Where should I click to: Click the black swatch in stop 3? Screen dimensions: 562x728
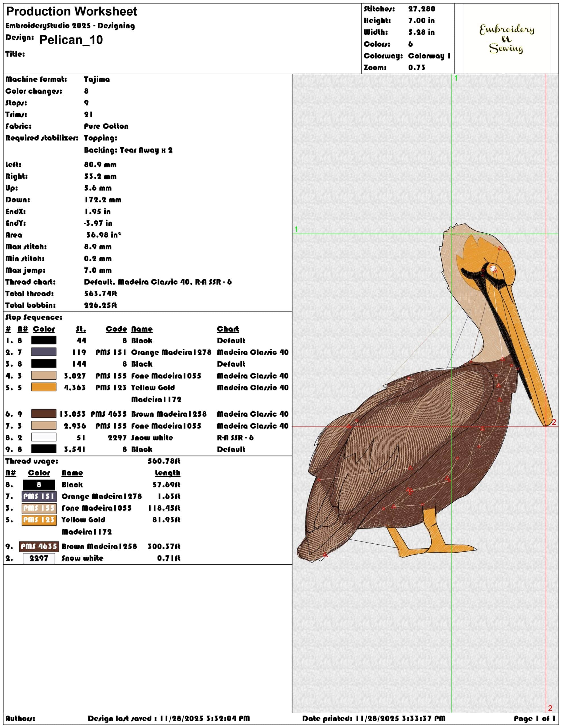pos(44,364)
